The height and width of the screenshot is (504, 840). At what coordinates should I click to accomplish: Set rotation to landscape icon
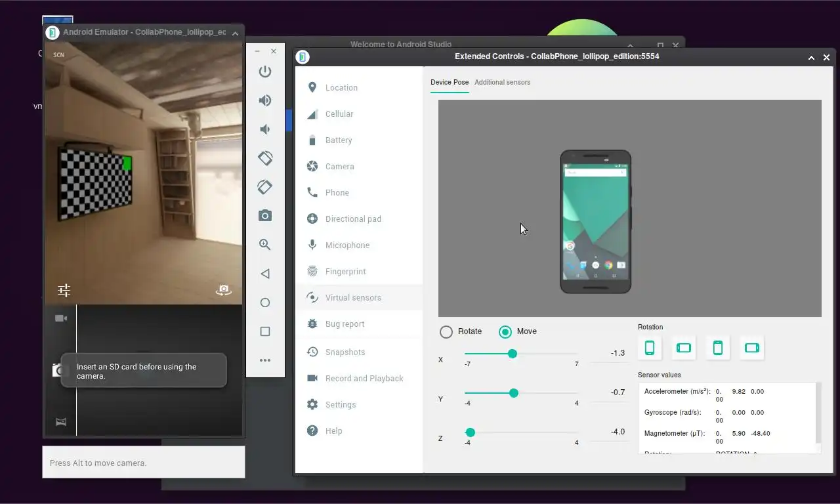684,348
